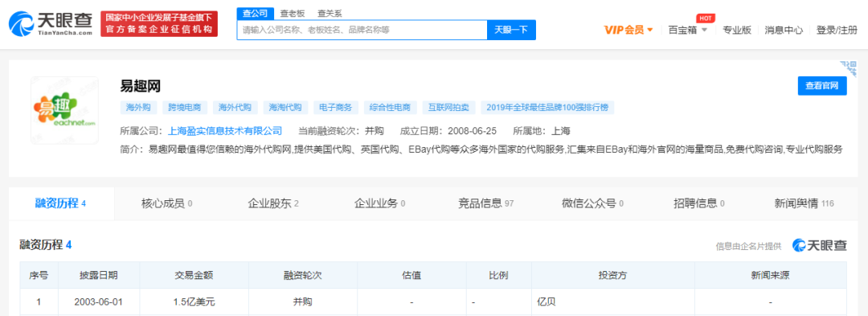The image size is (868, 316).
Task: Click the 互联网拍卖 tag
Action: pyautogui.click(x=448, y=108)
